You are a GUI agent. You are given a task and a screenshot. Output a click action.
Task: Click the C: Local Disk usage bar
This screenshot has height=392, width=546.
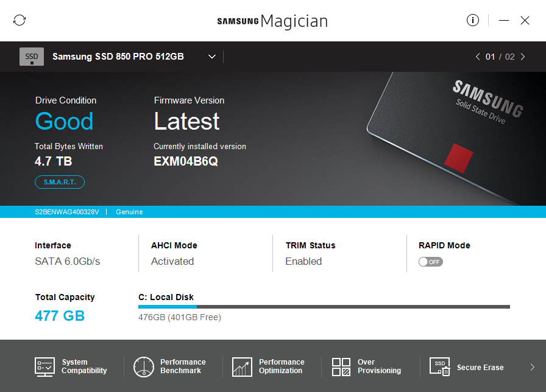click(324, 307)
